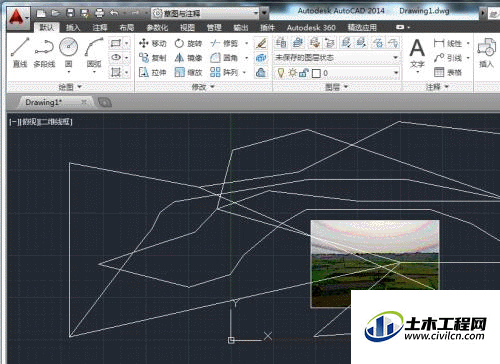Open the workspace dropdown (草图与注释)
Image resolution: width=500 pixels, height=364 pixels.
(x=206, y=14)
